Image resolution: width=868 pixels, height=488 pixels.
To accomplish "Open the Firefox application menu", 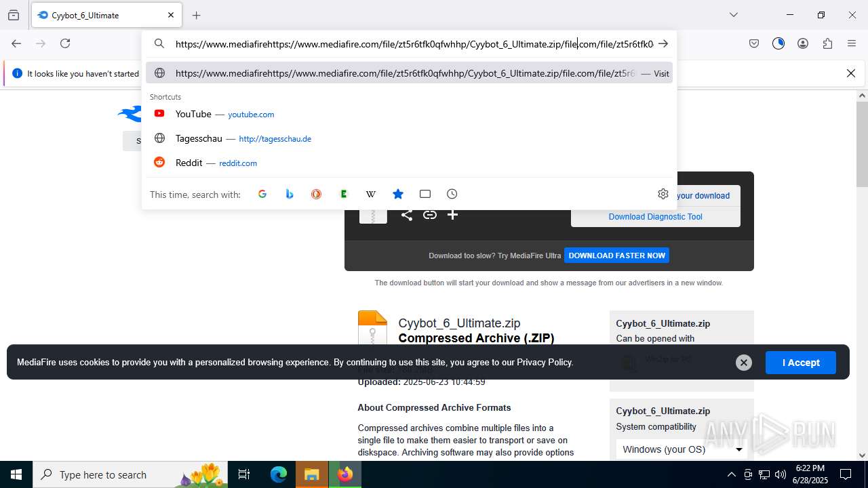I will click(852, 43).
